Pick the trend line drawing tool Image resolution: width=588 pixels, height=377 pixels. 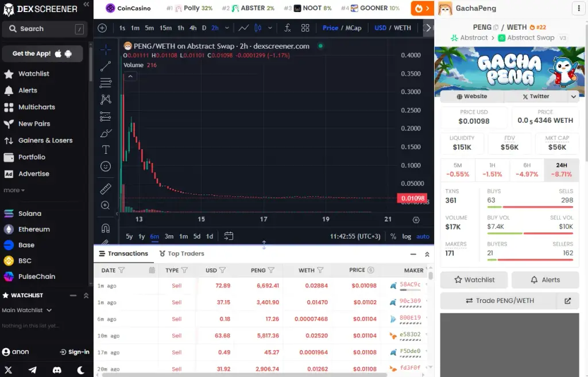pyautogui.click(x=106, y=66)
